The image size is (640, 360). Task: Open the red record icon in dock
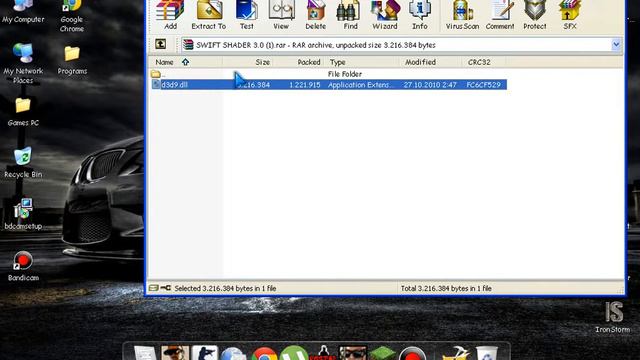click(412, 353)
